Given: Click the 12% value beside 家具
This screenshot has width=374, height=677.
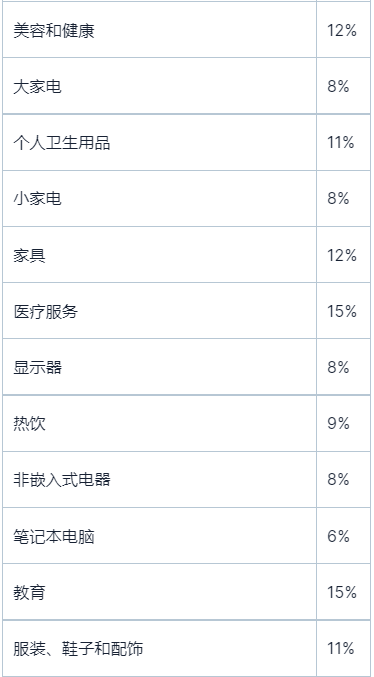Looking at the screenshot, I should (342, 255).
